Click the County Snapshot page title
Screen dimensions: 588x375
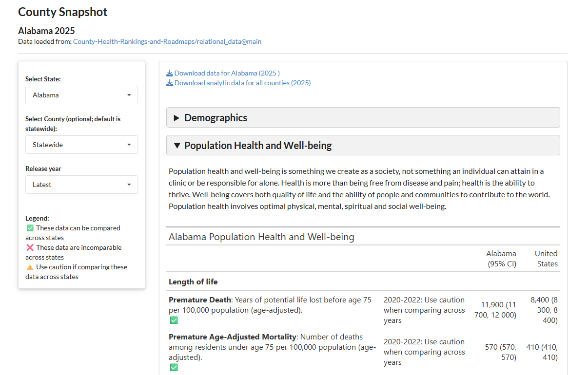coord(63,12)
